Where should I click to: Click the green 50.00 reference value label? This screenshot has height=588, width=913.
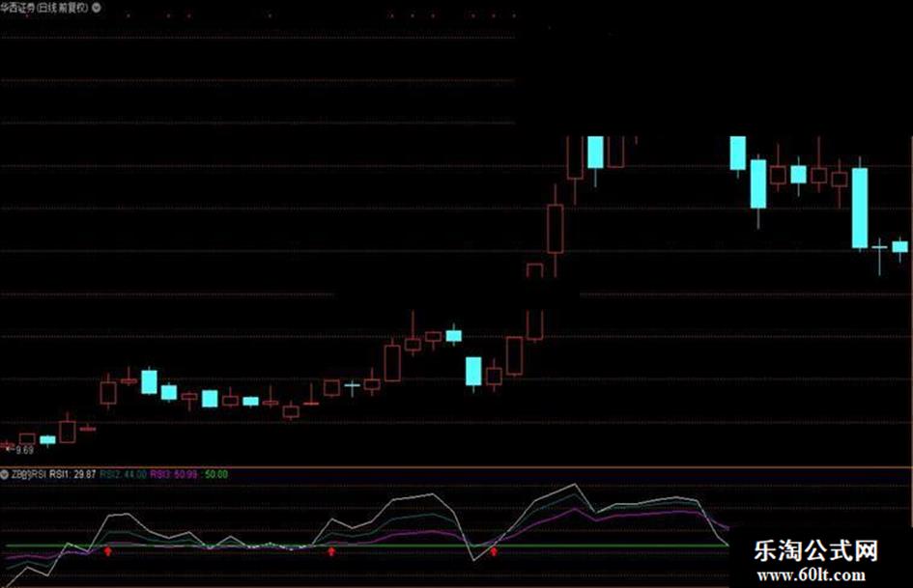pyautogui.click(x=216, y=474)
